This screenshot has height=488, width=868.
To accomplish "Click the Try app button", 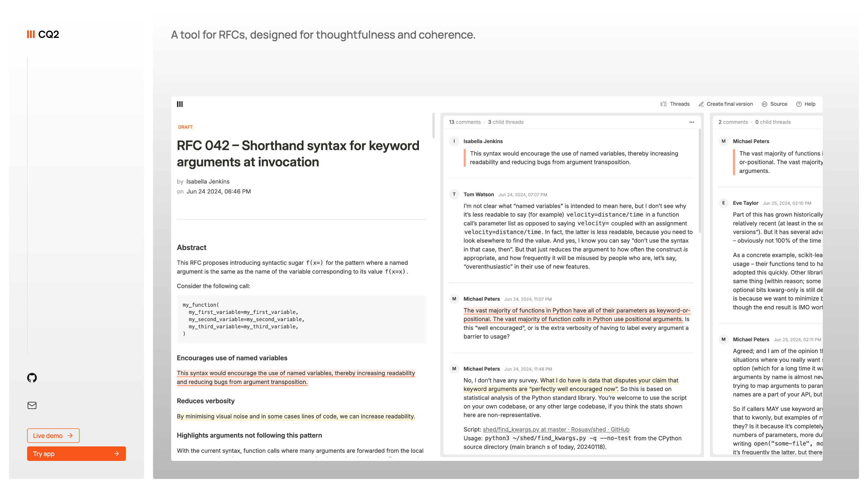I will coord(77,454).
